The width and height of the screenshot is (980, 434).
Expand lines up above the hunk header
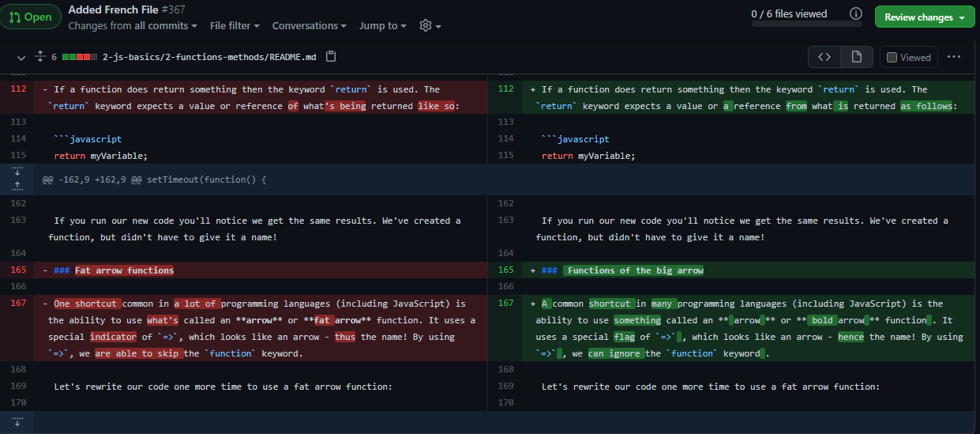tap(17, 187)
